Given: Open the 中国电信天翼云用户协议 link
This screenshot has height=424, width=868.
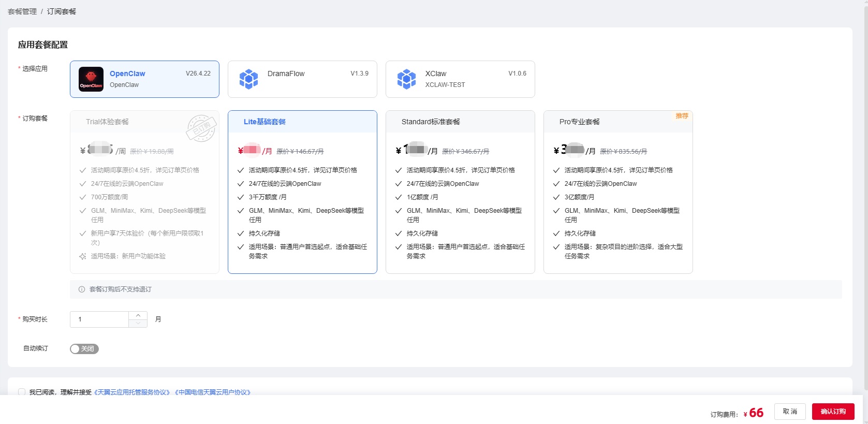Looking at the screenshot, I should [x=213, y=392].
